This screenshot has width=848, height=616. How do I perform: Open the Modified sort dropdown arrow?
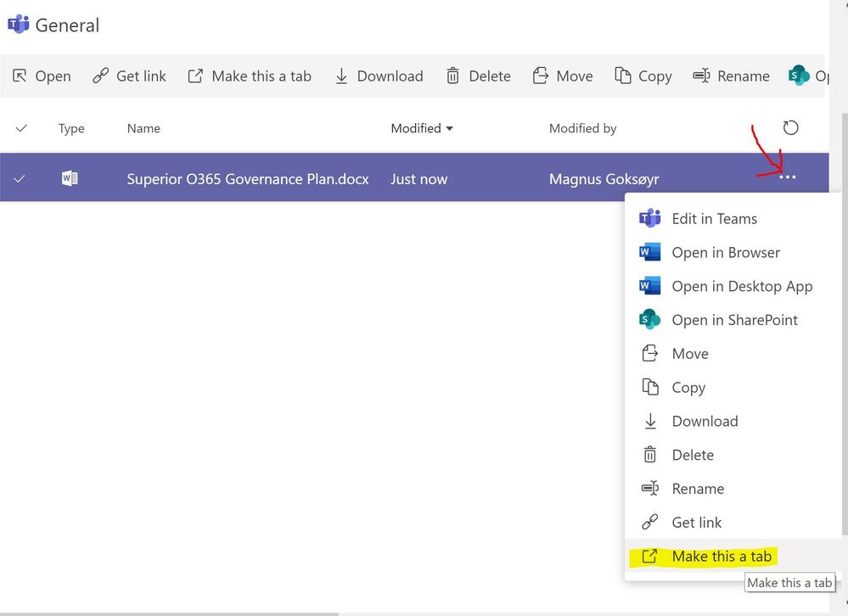tap(449, 129)
